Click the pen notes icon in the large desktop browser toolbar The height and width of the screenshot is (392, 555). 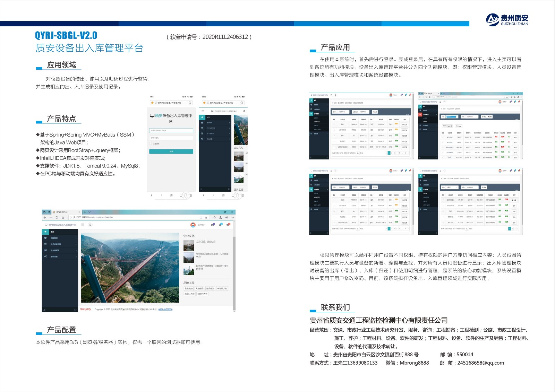point(221,217)
